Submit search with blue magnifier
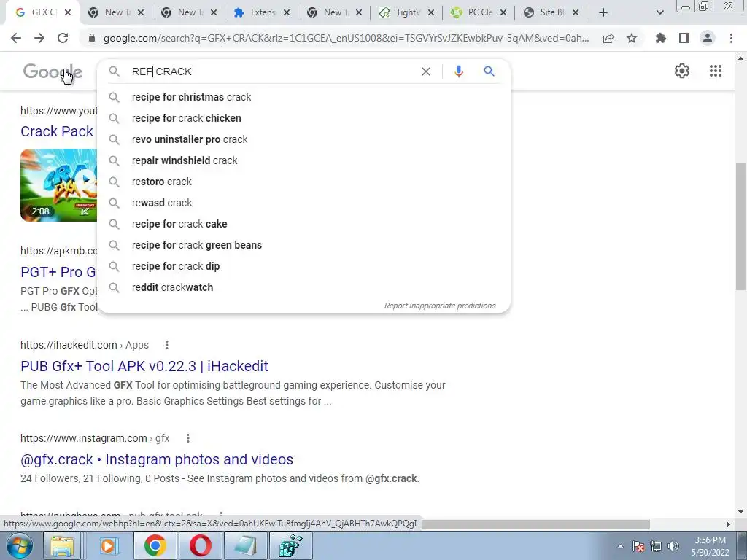Viewport: 747px width, 560px height. tap(489, 71)
